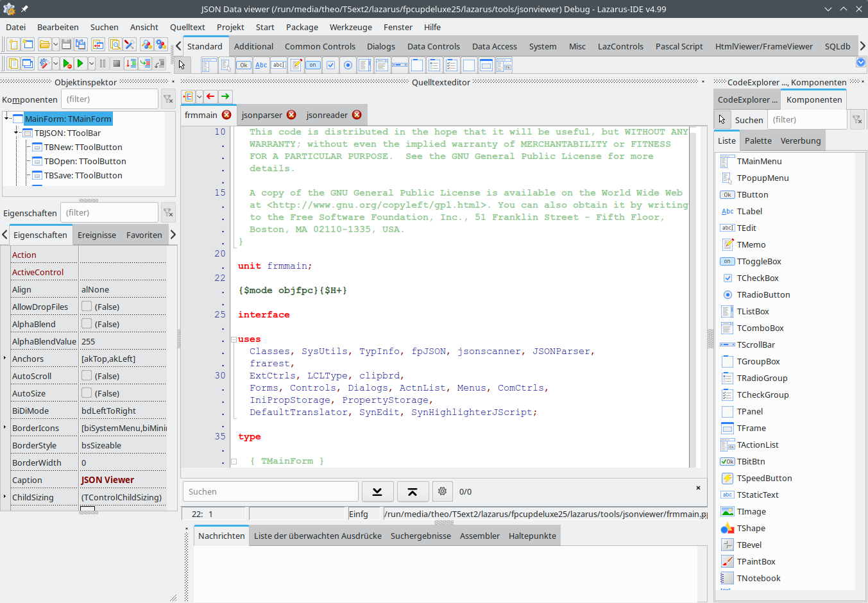
Task: Close the jsonreader editor tab
Action: [357, 115]
